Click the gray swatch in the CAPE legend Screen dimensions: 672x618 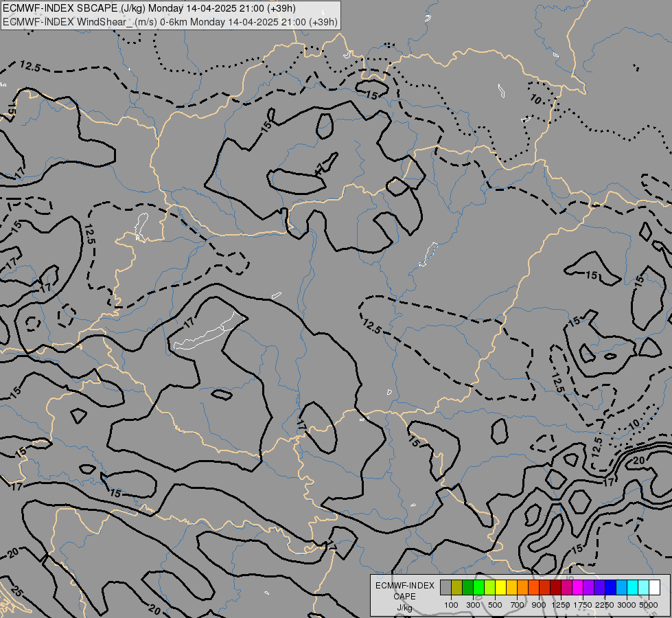point(445,588)
